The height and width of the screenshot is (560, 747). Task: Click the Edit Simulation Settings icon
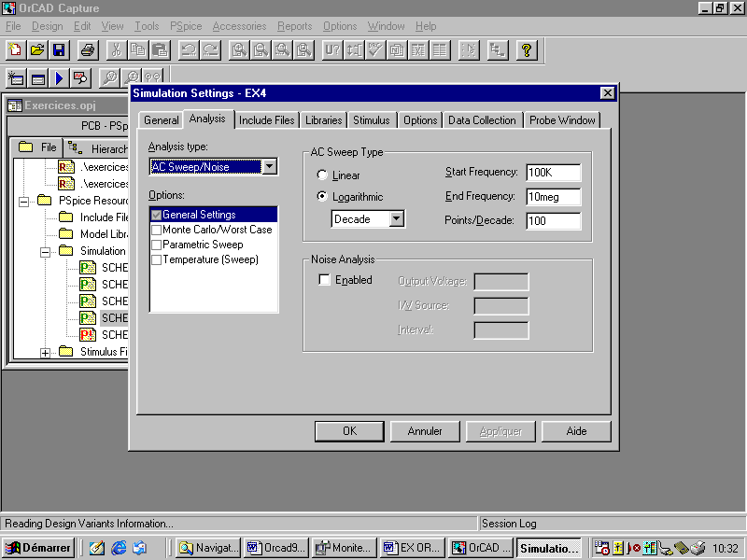(37, 78)
